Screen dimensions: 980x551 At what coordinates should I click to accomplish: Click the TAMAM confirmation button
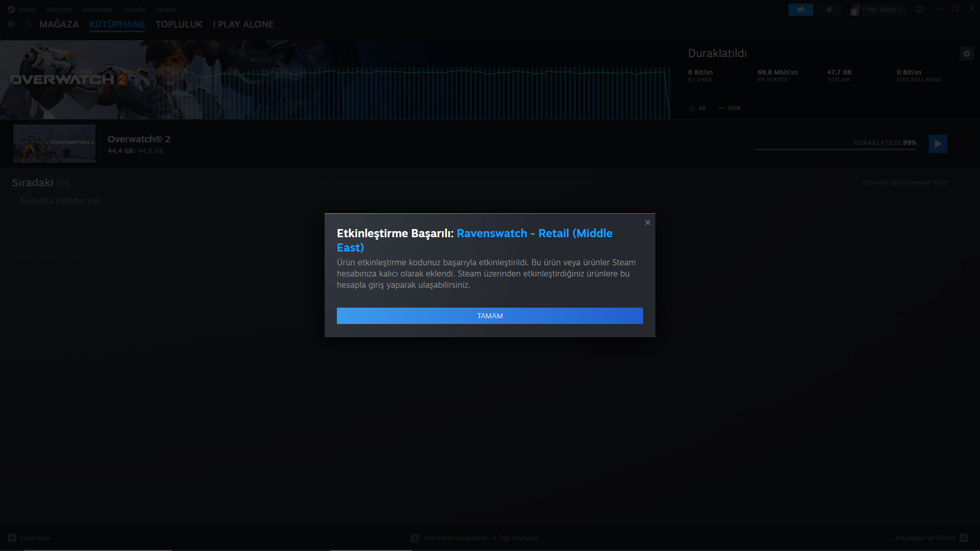click(489, 316)
